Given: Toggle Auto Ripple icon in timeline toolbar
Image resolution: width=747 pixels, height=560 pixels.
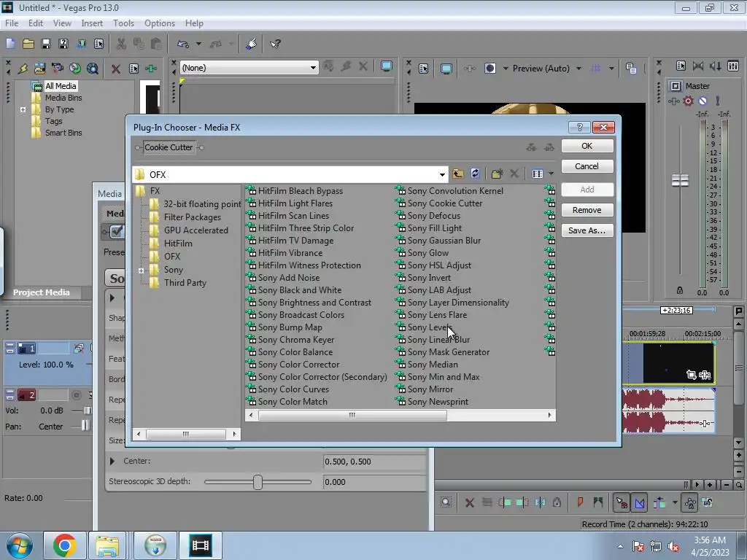Looking at the screenshot, I should pos(659,502).
